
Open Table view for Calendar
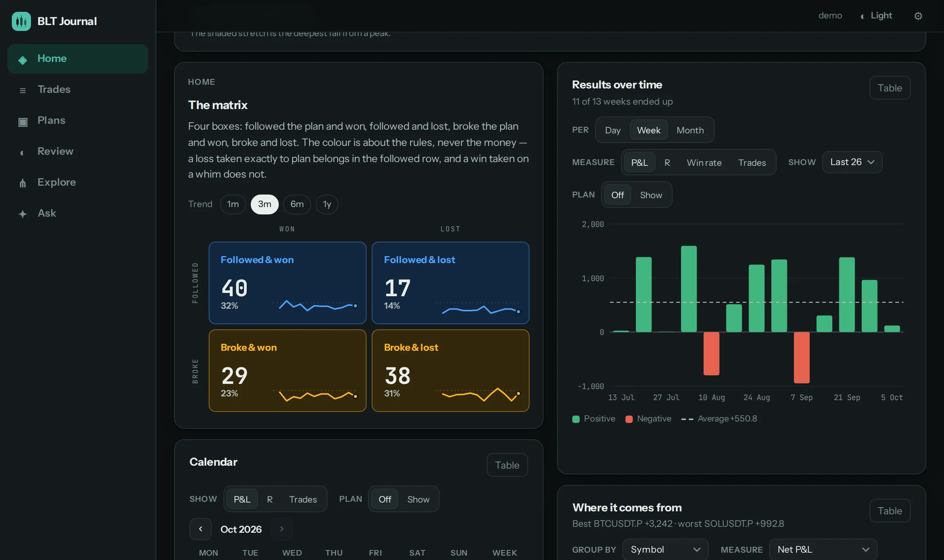point(507,465)
